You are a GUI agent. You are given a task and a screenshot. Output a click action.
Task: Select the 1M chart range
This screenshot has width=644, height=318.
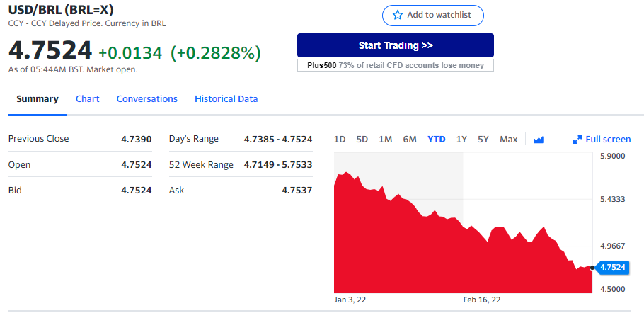tap(385, 140)
